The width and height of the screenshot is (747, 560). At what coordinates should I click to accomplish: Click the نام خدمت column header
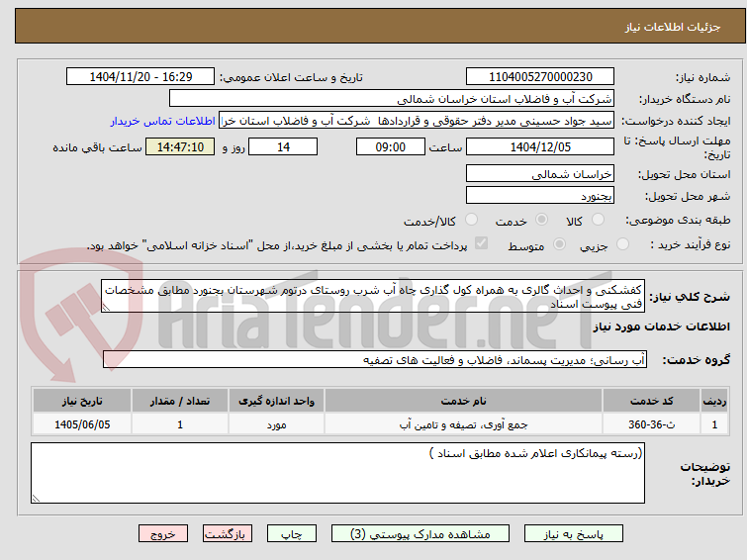[x=464, y=401]
